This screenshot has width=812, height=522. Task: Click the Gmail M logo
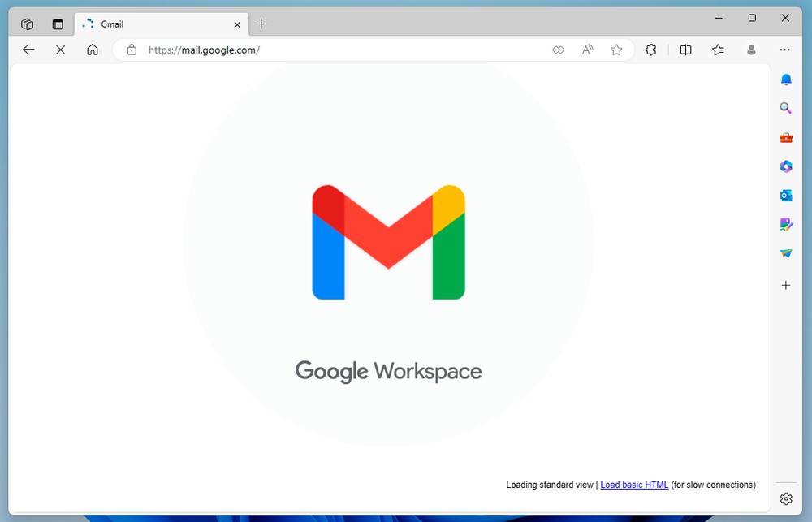[388, 242]
